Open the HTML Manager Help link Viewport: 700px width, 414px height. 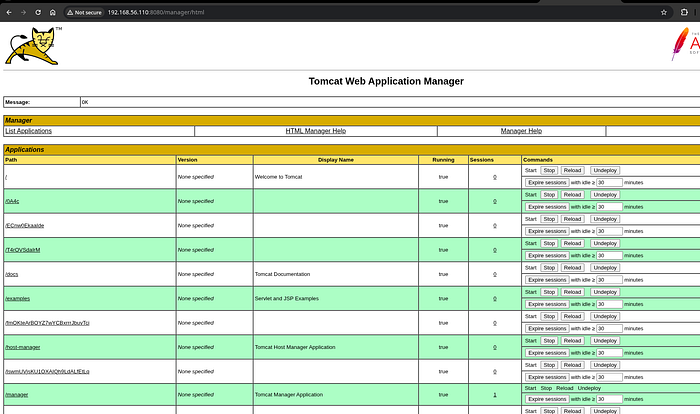316,131
